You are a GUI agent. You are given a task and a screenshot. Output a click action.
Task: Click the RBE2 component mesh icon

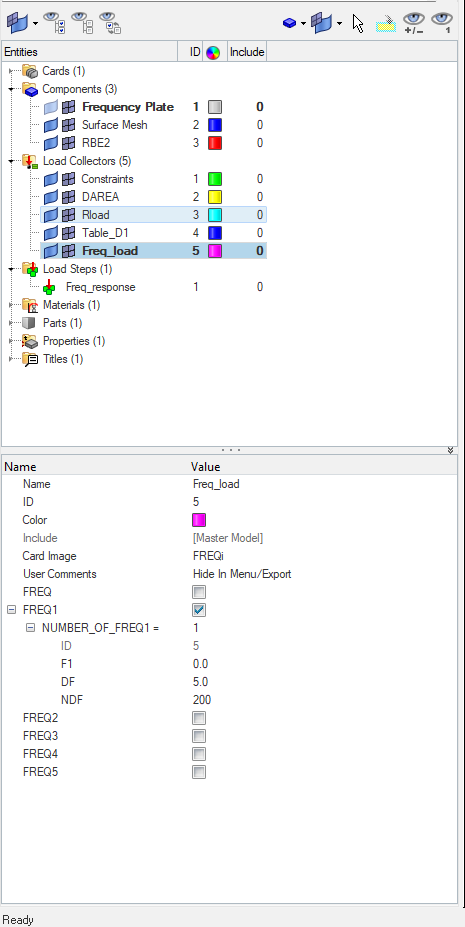(69, 143)
